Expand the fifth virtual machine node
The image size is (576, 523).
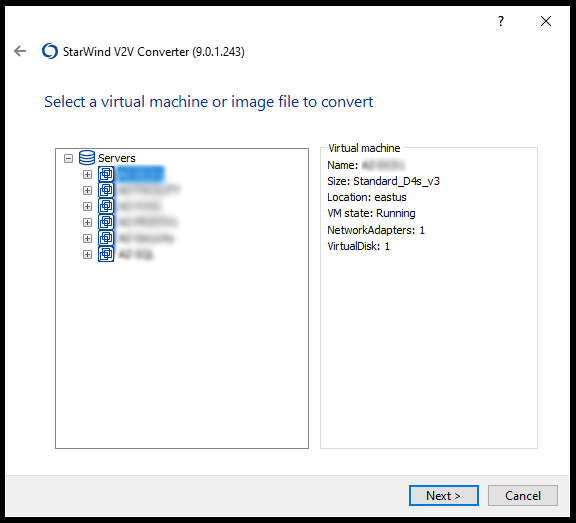point(87,238)
